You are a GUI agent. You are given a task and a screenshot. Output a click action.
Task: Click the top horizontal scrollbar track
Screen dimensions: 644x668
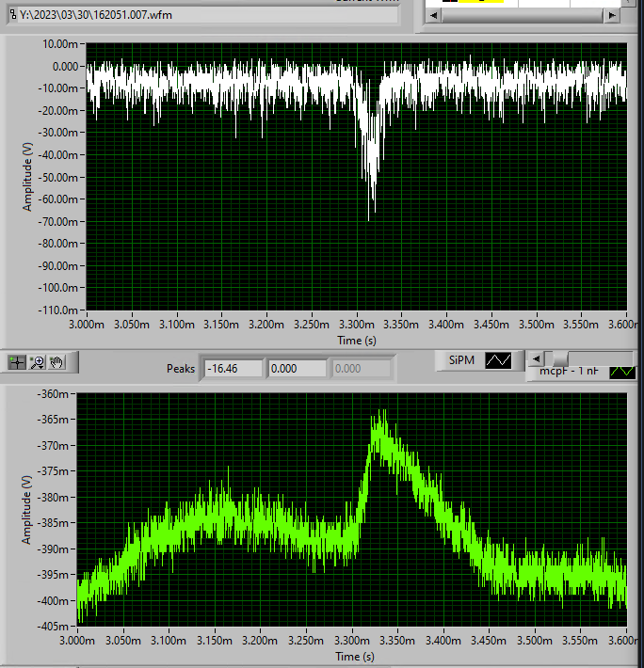click(523, 16)
